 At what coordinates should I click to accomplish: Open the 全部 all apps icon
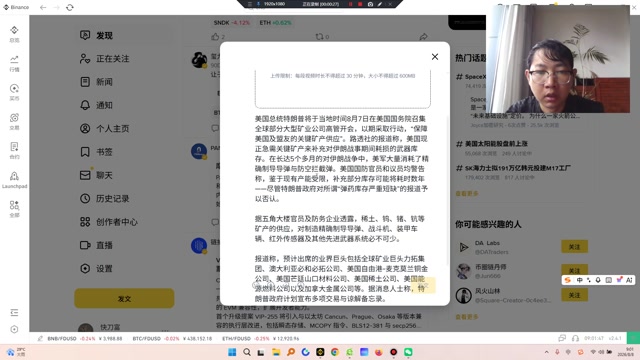coord(14,209)
